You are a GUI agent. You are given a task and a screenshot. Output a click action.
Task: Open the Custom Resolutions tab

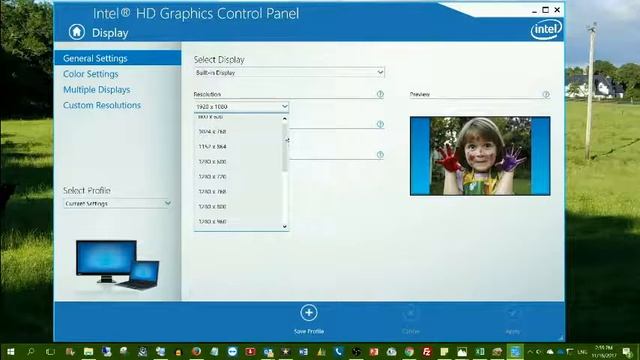(102, 105)
